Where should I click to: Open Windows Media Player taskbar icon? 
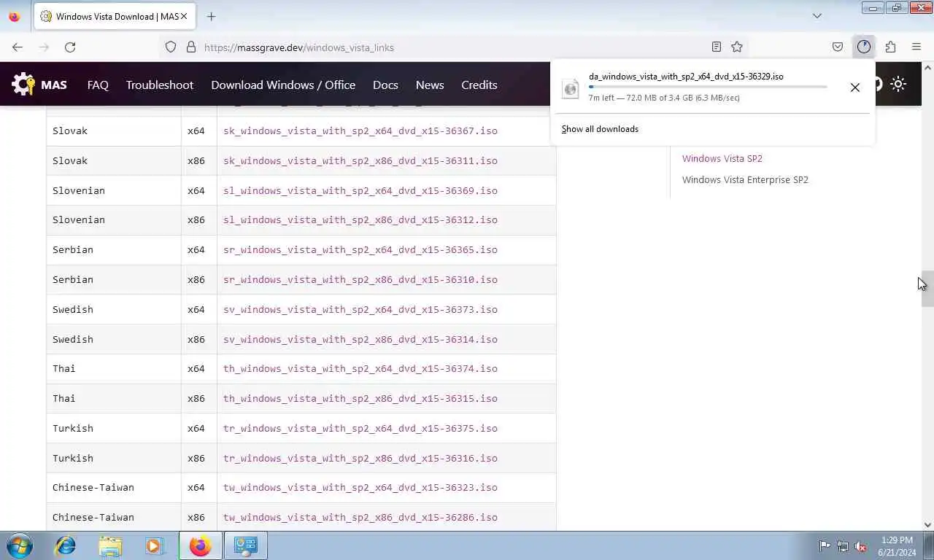154,545
